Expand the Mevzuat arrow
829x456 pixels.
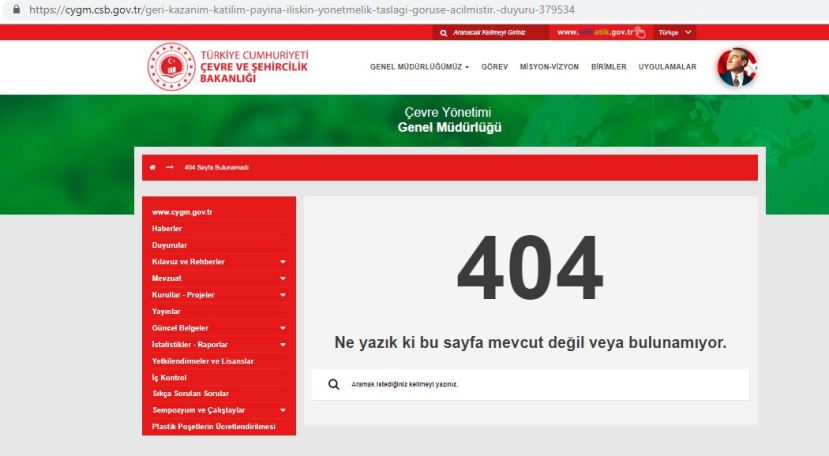click(x=283, y=278)
